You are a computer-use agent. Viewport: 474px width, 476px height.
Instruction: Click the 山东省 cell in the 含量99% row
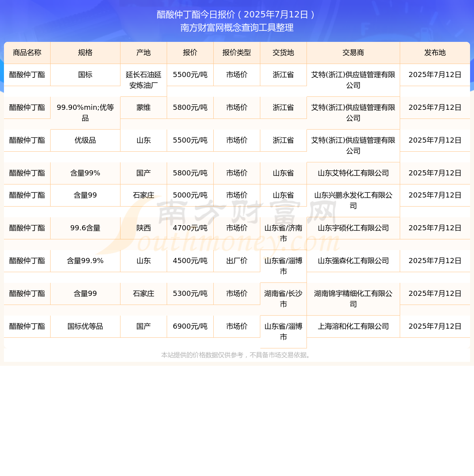(x=284, y=173)
